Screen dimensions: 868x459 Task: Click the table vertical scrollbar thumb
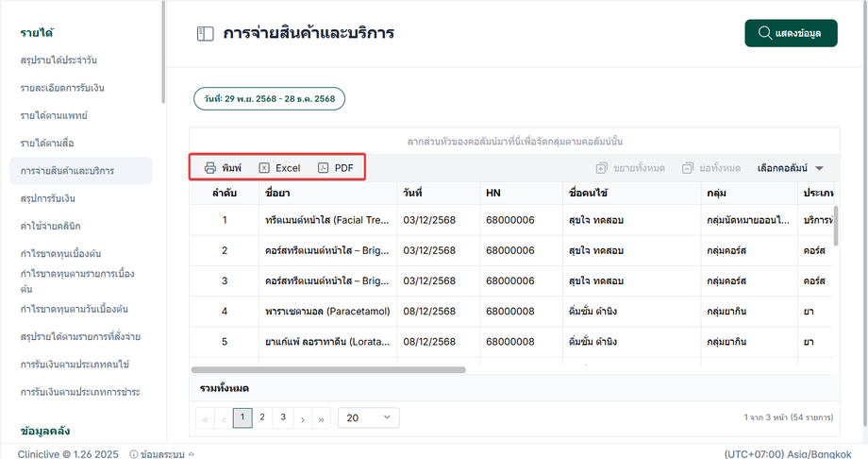(x=836, y=226)
